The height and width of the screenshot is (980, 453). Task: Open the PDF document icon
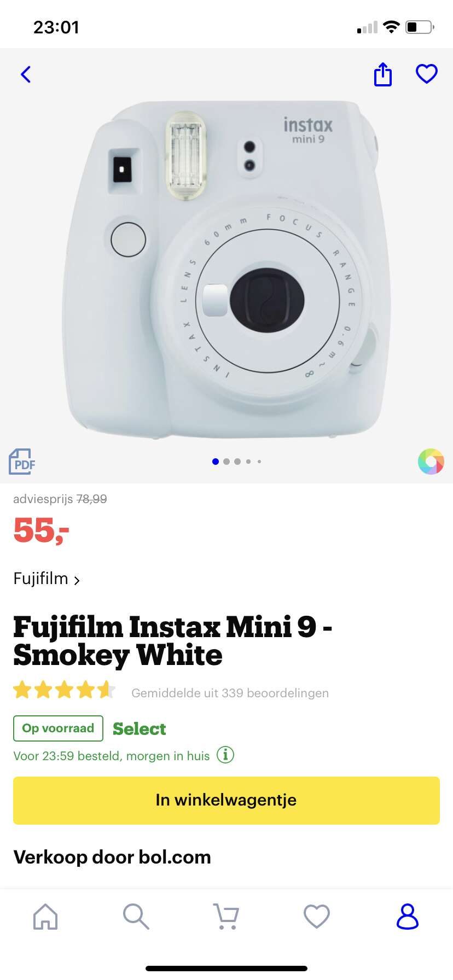(x=22, y=462)
